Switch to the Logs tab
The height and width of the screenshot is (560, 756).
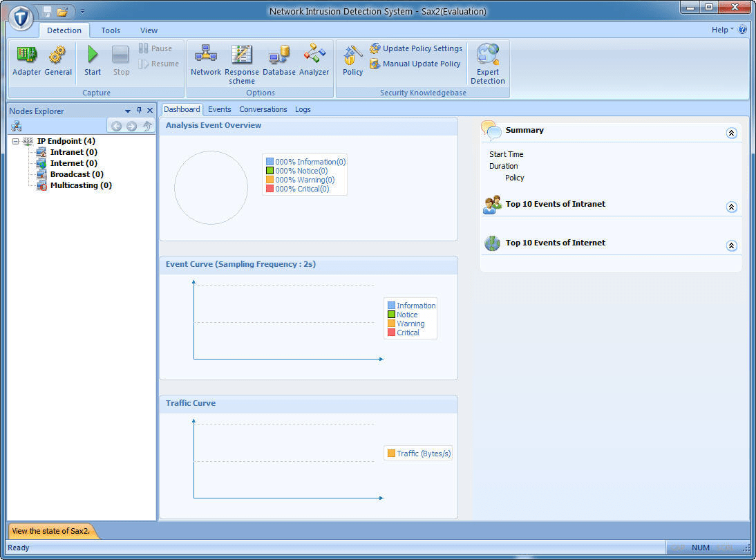303,109
